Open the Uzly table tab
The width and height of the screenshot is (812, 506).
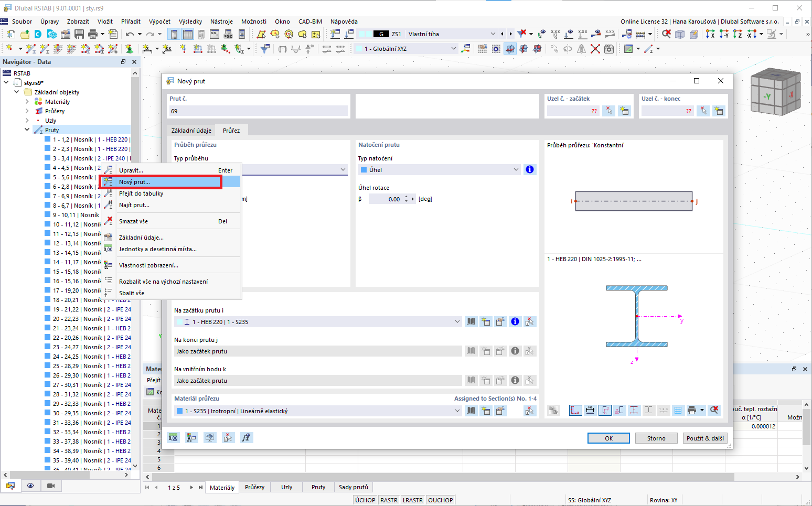(x=286, y=487)
